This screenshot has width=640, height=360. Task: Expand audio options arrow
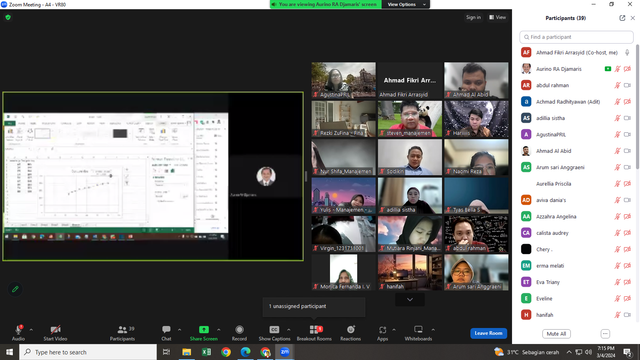(31, 329)
